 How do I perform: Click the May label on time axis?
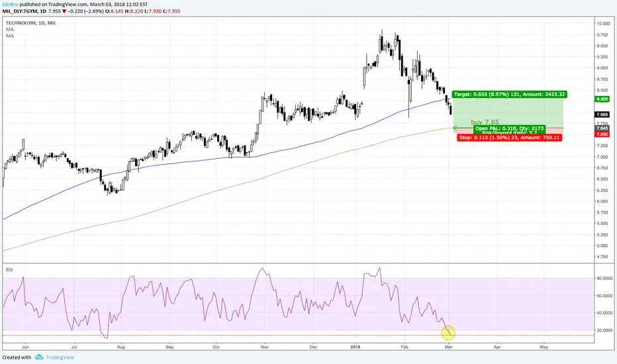pyautogui.click(x=544, y=347)
